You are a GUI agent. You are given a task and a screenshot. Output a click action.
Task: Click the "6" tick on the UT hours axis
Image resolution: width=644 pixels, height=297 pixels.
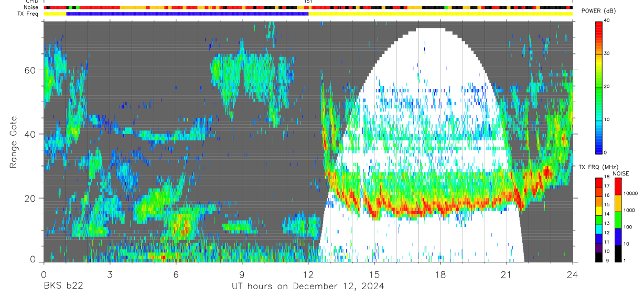pyautogui.click(x=176, y=273)
